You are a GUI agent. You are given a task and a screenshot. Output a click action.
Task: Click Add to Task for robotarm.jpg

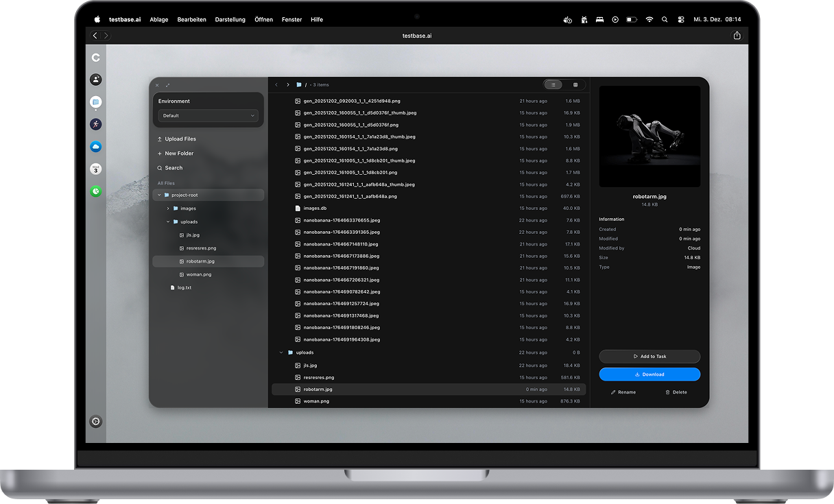pyautogui.click(x=649, y=357)
